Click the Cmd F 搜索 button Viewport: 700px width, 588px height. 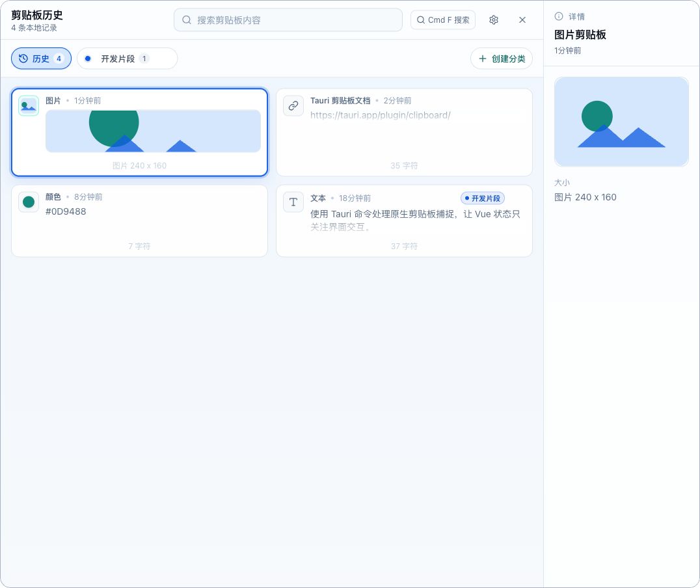click(443, 20)
